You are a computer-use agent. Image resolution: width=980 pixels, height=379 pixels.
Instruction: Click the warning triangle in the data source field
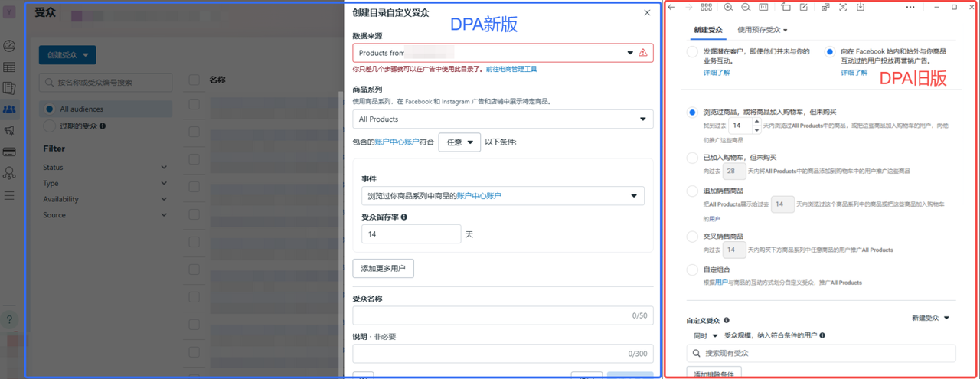642,53
